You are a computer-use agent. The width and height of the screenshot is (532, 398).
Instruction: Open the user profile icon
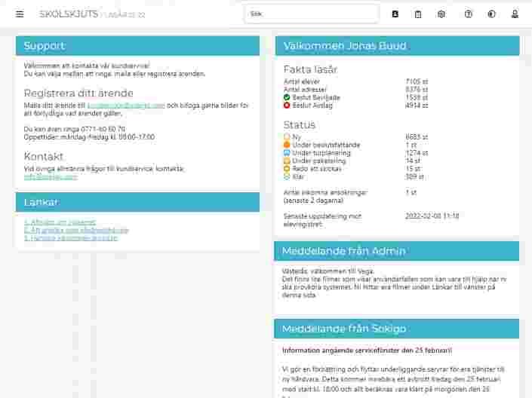[x=515, y=14]
